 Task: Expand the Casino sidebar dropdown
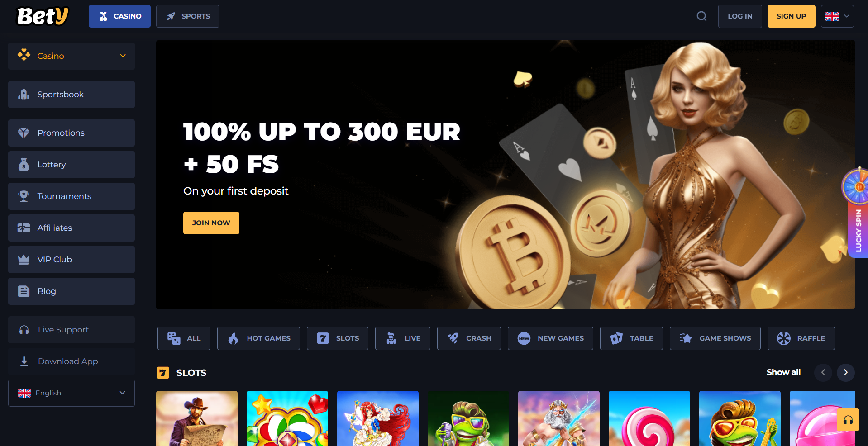(72, 56)
